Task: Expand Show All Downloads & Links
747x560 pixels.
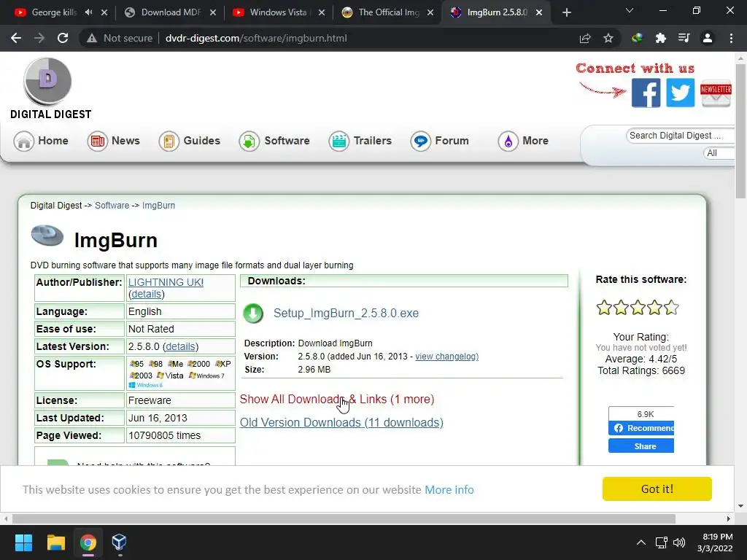Action: [x=337, y=399]
